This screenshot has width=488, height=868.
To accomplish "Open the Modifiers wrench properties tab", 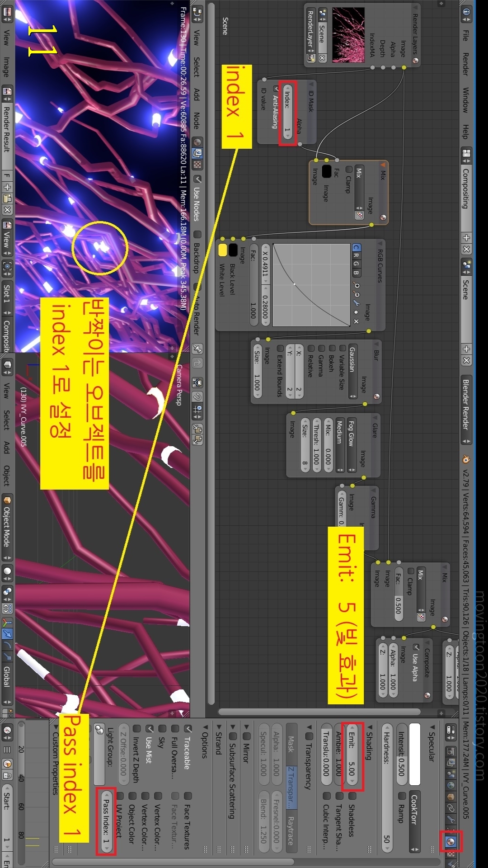I will tap(450, 819).
